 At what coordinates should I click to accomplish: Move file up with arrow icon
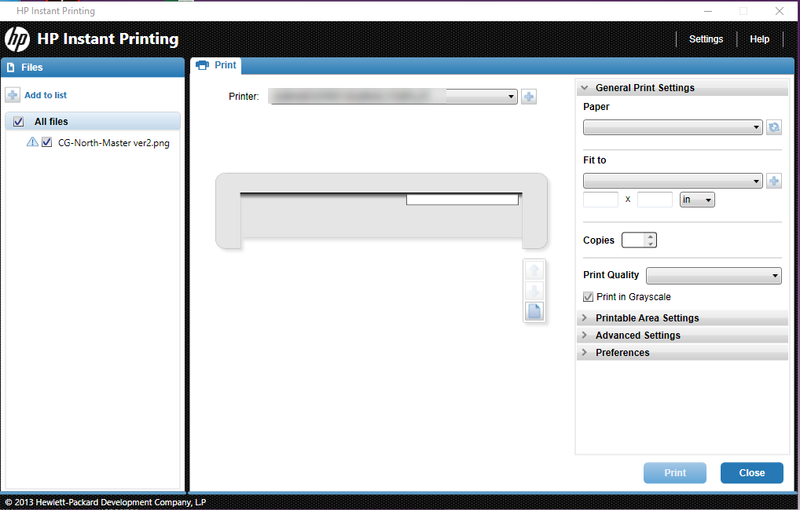tap(534, 270)
